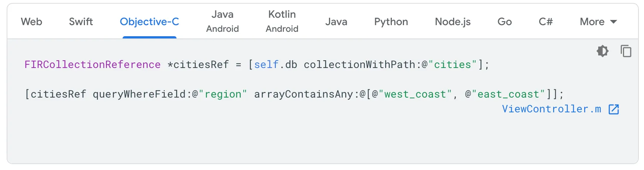
Task: Select the Objective-C tab
Action: point(150,22)
